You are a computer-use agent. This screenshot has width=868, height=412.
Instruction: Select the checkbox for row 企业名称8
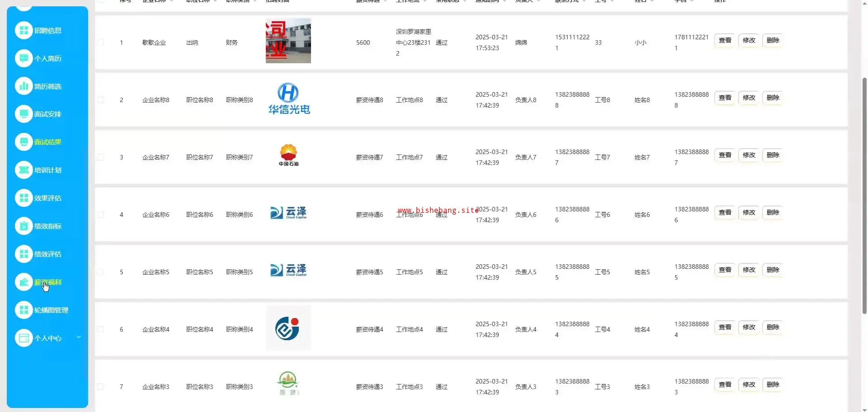[100, 100]
